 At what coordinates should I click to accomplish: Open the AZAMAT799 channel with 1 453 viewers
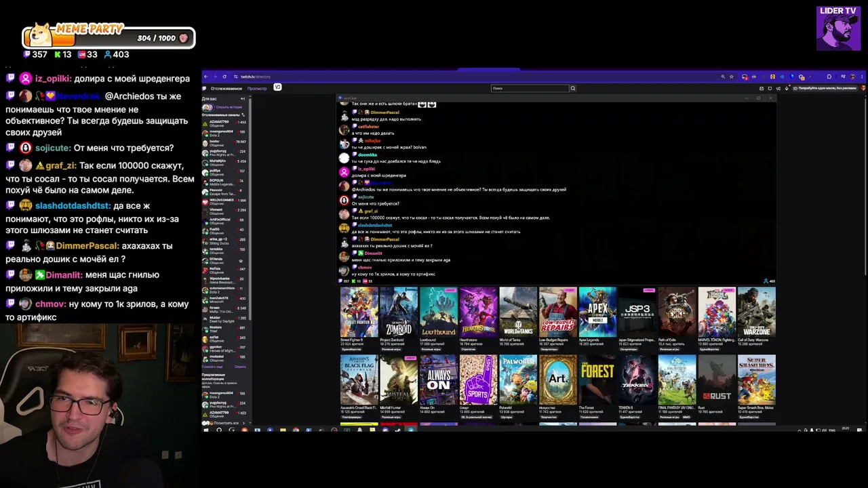tap(224, 123)
